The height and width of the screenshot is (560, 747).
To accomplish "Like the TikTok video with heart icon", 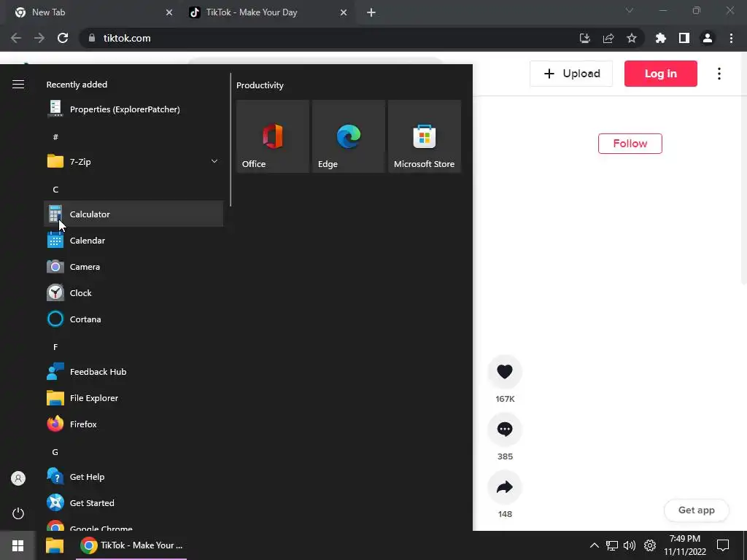I will (x=505, y=371).
